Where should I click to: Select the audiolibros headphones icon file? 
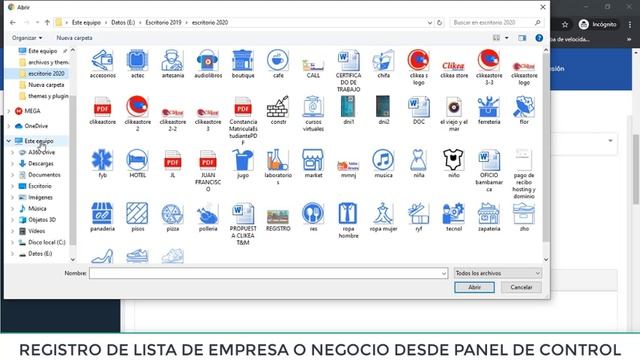208,64
